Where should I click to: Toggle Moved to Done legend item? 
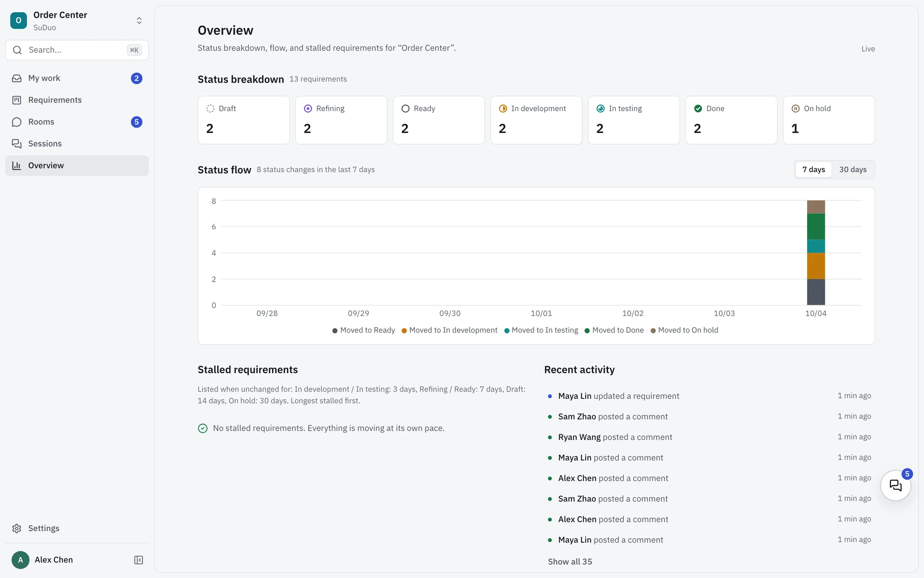pos(614,331)
